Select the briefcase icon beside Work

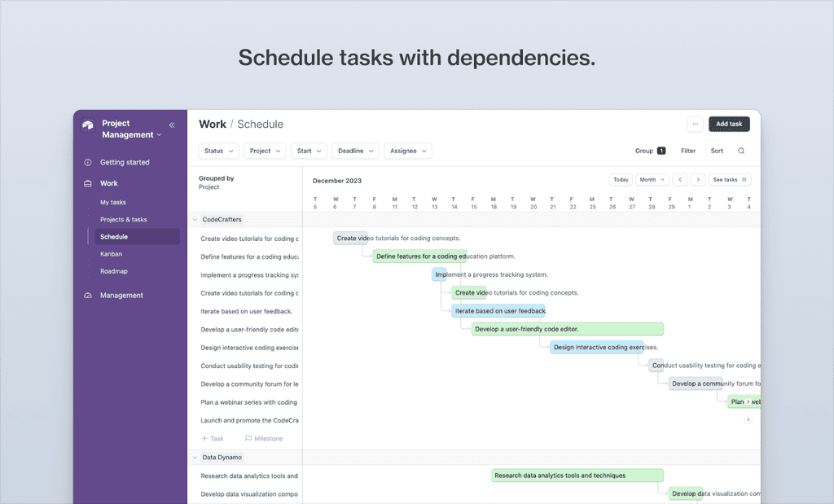[x=87, y=182]
